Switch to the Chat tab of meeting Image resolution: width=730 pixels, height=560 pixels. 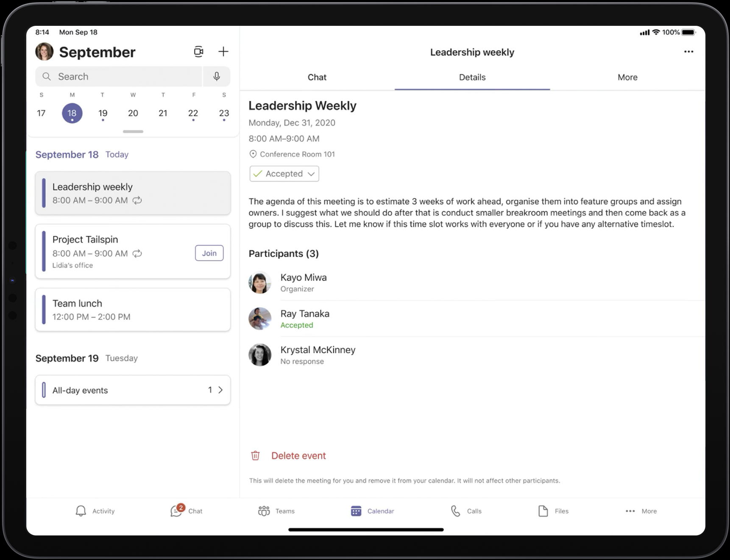pos(317,77)
